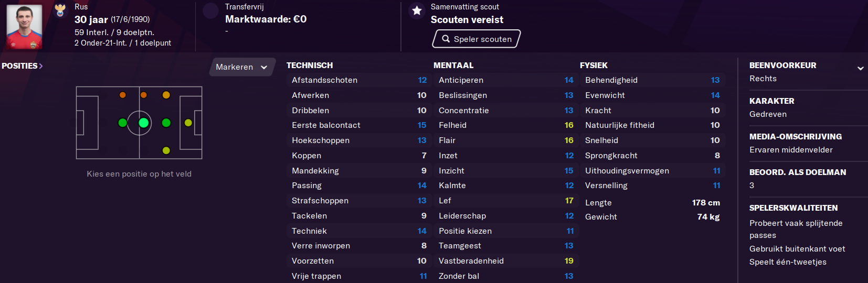Select the Vastberadenheid attribute row
Image resolution: width=868 pixels, height=283 pixels.
click(x=506, y=261)
